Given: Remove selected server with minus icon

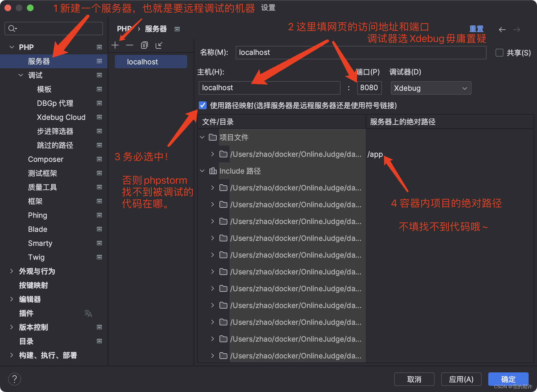Looking at the screenshot, I should tap(130, 45).
